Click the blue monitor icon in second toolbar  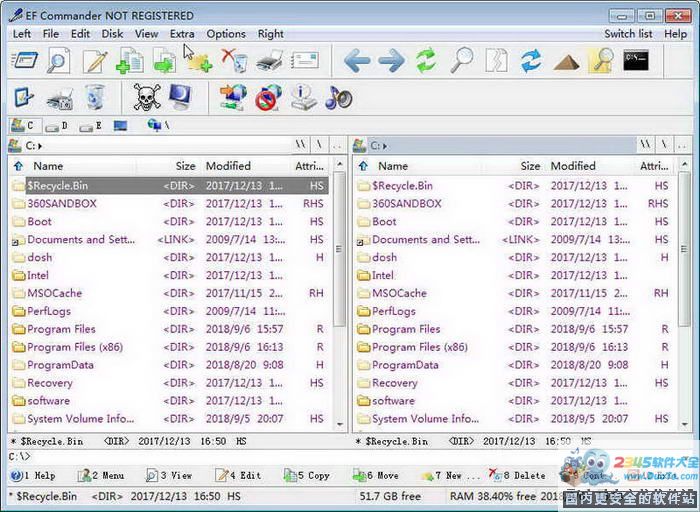click(x=180, y=96)
